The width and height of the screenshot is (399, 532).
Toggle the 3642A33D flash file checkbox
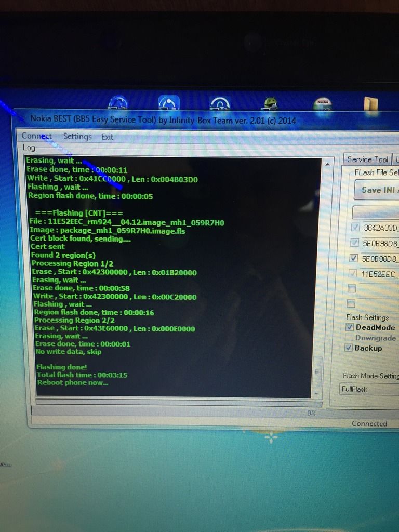point(354,227)
